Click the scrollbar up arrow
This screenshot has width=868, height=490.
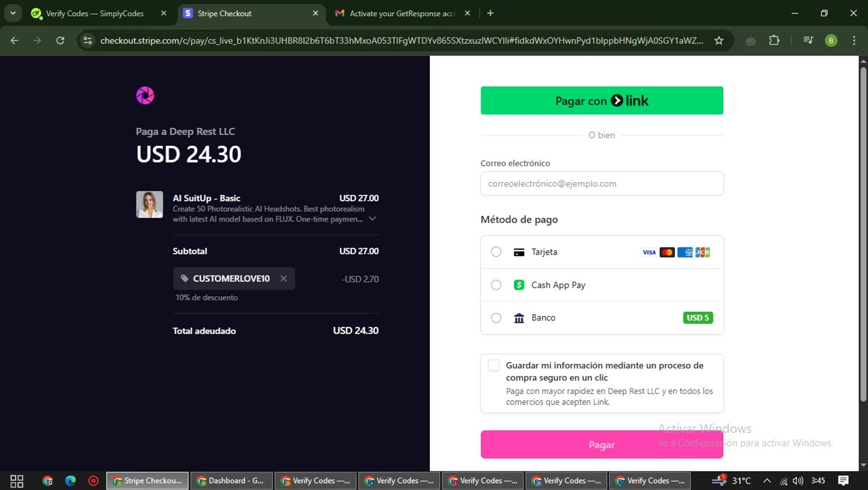(863, 61)
